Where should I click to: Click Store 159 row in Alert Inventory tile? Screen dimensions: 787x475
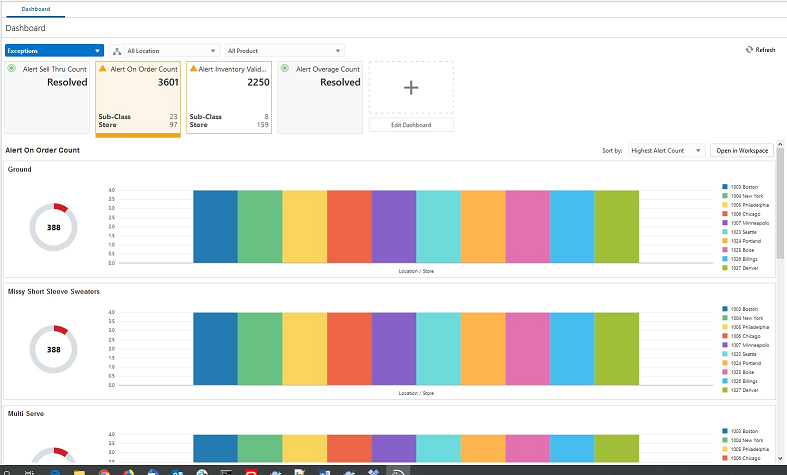coord(229,125)
